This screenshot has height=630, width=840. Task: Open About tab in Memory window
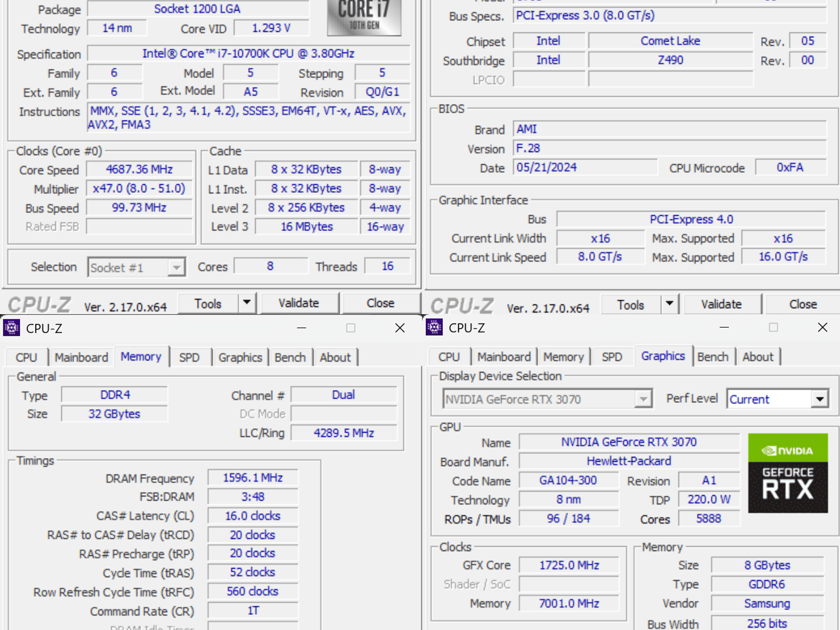point(336,357)
